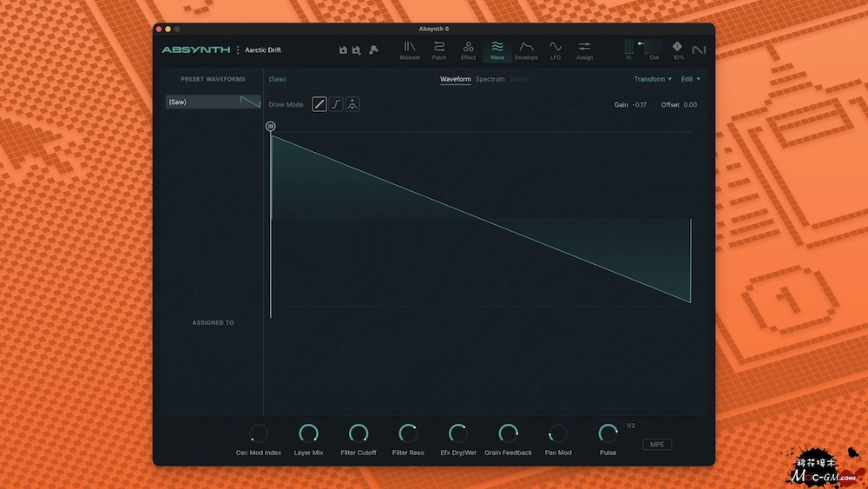
Task: Open the LFO page
Action: tap(556, 50)
